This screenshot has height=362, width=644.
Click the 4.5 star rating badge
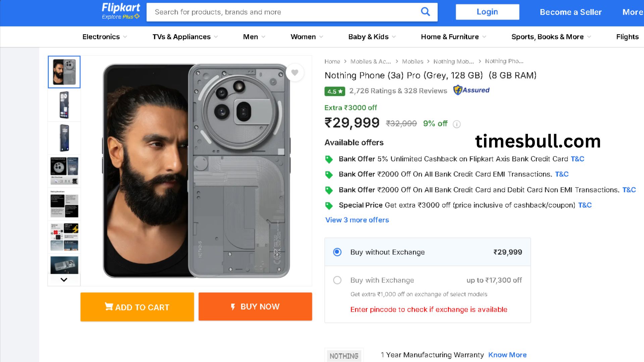tap(335, 91)
